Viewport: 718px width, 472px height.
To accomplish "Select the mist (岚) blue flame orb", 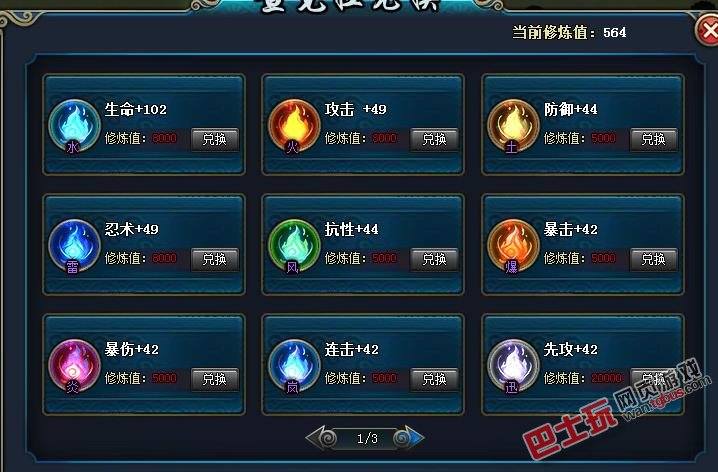I will click(x=294, y=365).
